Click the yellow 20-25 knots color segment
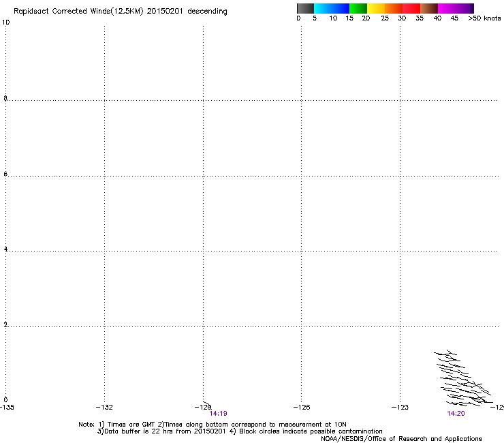 tap(376, 8)
